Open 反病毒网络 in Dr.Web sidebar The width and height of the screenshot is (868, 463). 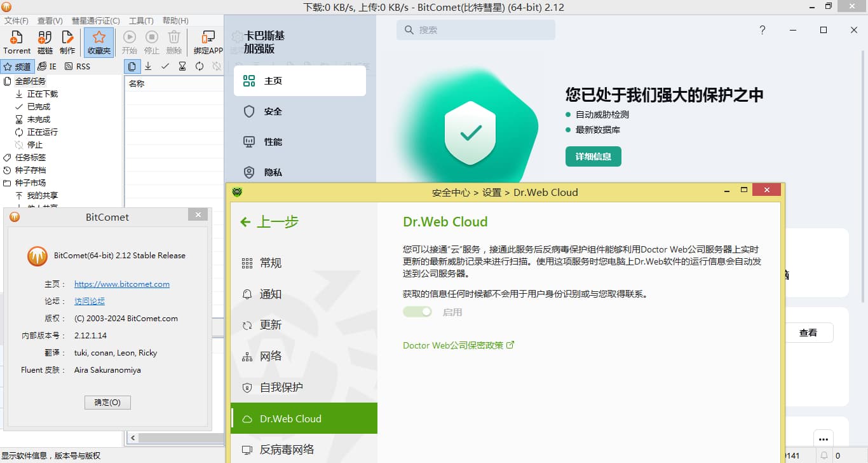point(304,450)
